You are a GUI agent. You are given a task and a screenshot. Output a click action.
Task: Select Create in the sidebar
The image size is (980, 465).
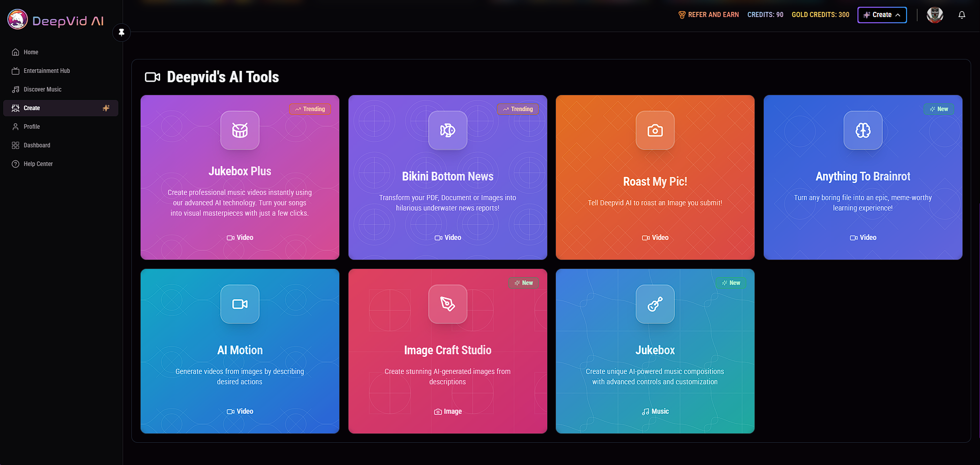click(61, 108)
